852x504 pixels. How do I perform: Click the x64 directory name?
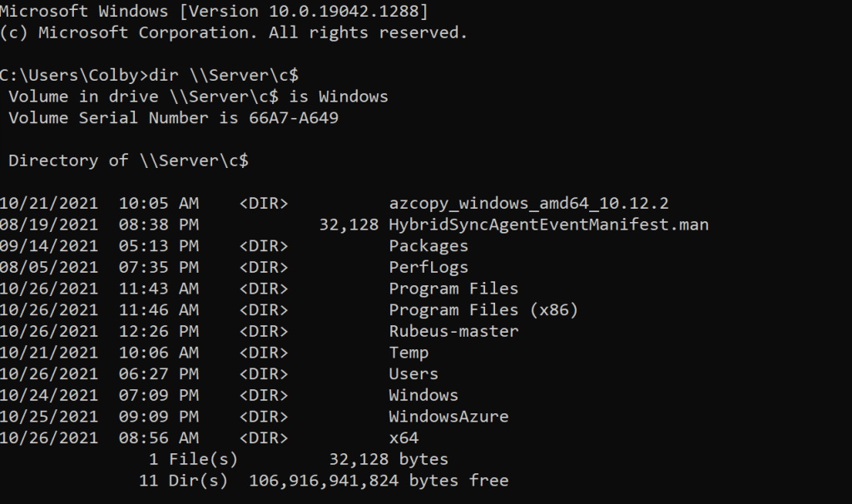tap(404, 437)
